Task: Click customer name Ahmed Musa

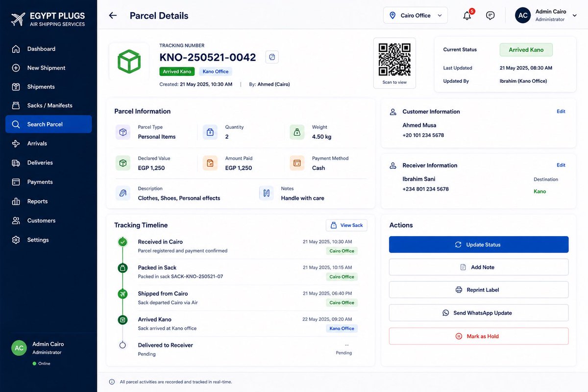Action: point(419,125)
